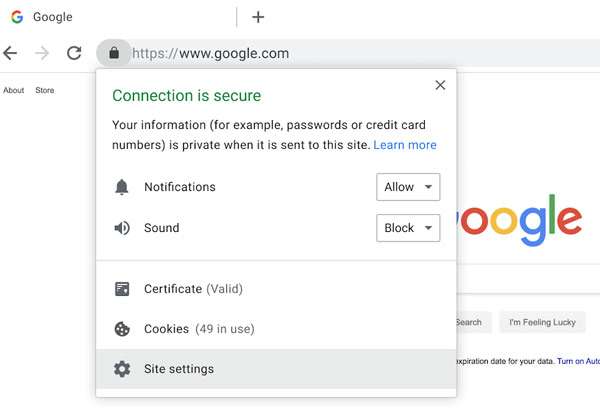Reload the page with refresh icon
Viewport: 600px width, 410px height.
point(74,53)
